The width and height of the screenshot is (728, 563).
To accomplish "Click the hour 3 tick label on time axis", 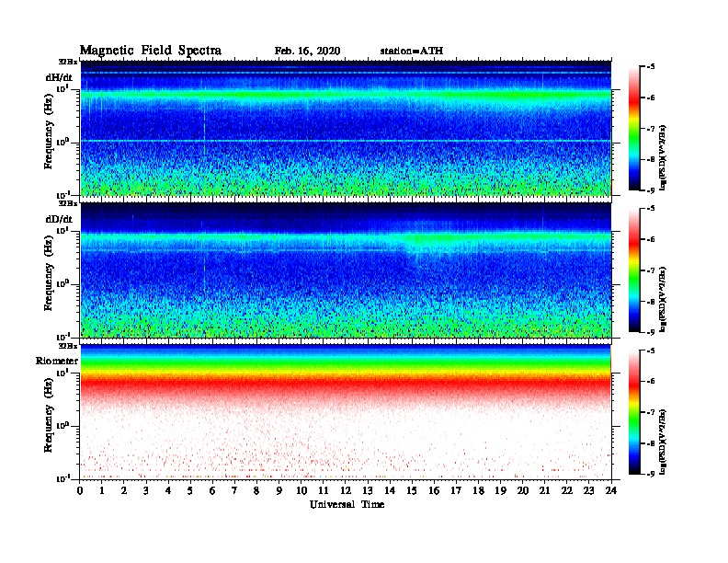I will (x=146, y=490).
